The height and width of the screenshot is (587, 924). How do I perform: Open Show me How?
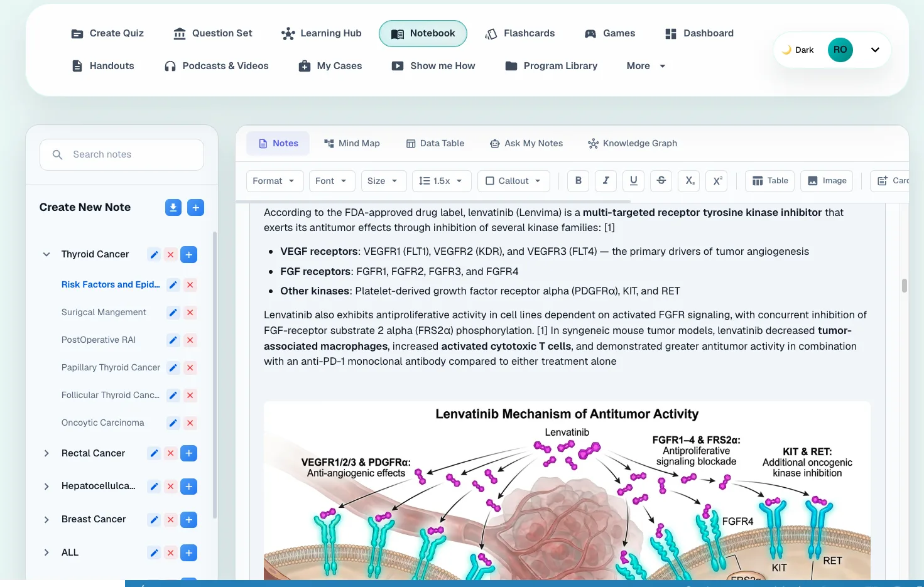pyautogui.click(x=433, y=66)
